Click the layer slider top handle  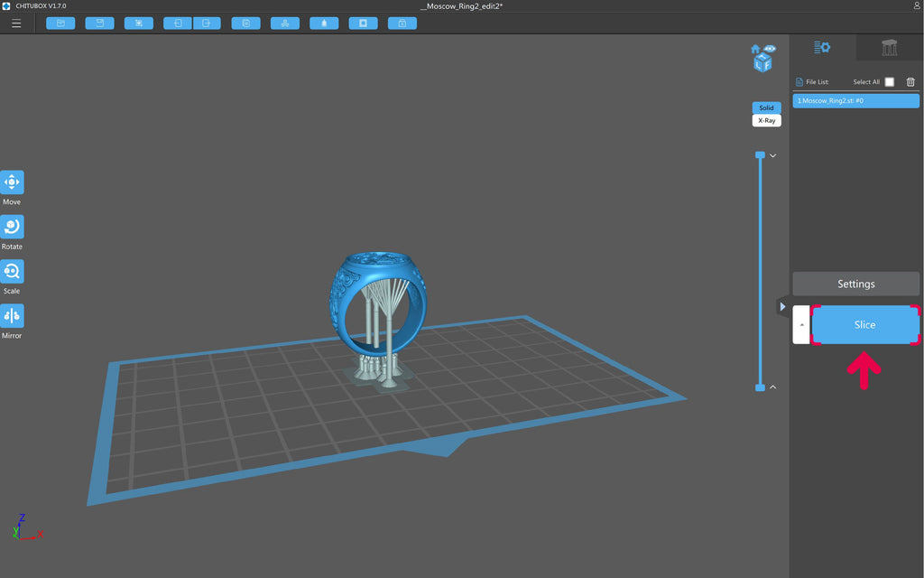[x=760, y=155]
